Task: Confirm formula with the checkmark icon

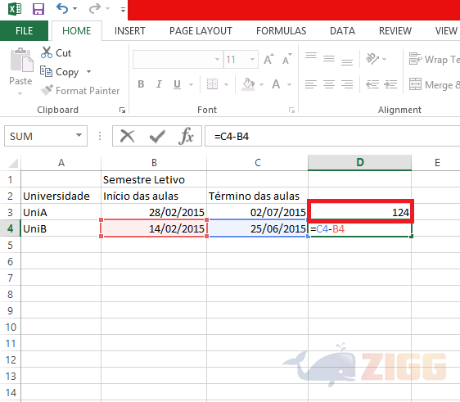Action: (157, 136)
